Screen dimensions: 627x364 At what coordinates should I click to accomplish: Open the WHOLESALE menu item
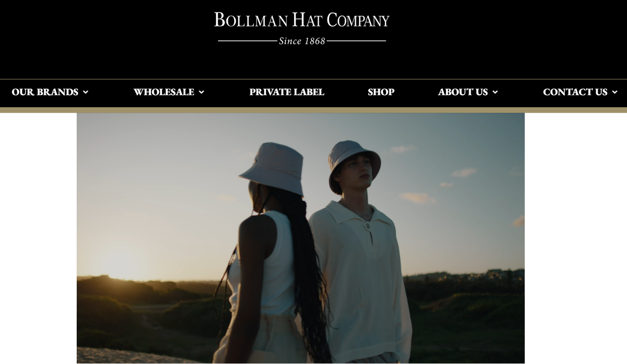click(164, 92)
